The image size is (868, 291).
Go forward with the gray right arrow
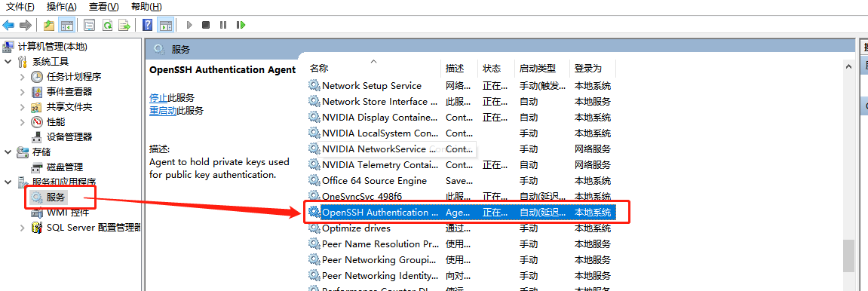(x=25, y=25)
